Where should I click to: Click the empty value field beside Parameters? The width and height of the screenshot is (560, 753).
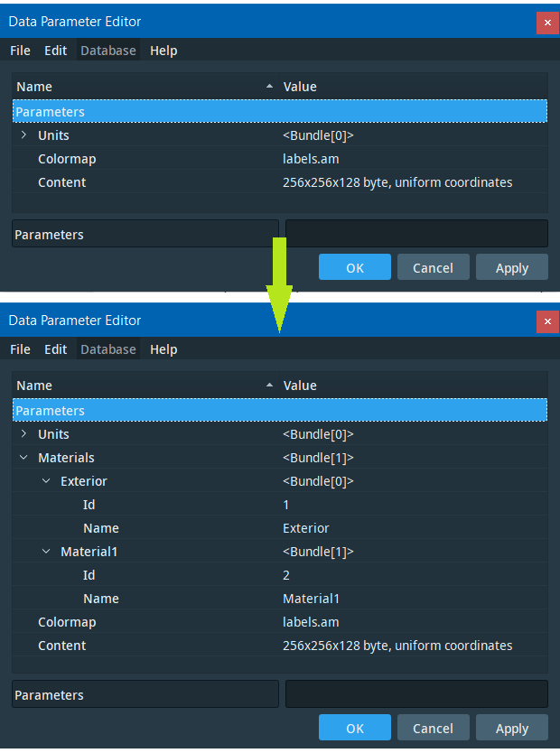click(416, 693)
